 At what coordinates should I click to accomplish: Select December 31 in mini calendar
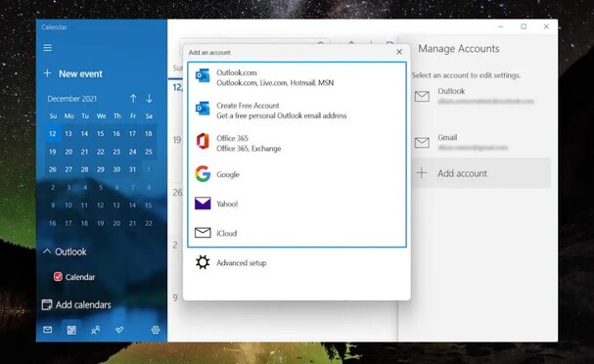[132, 169]
